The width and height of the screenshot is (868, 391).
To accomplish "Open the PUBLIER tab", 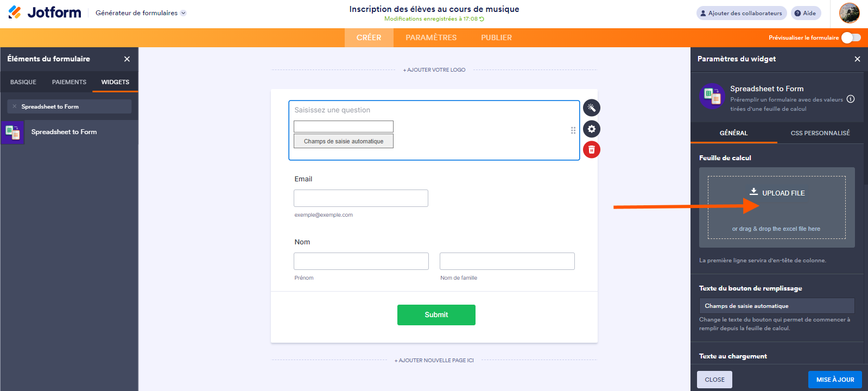I will point(496,37).
